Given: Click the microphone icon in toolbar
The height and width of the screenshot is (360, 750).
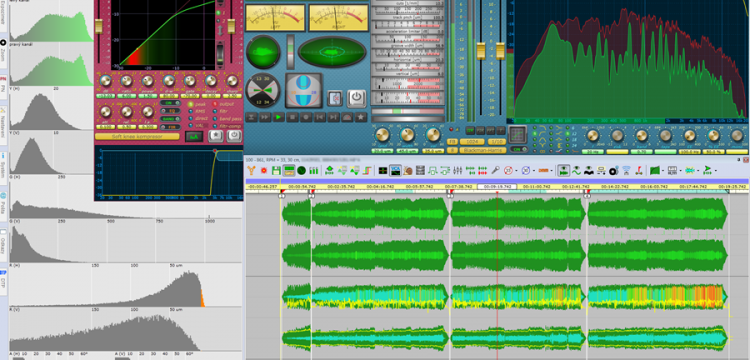Looking at the screenshot, I should (496, 170).
